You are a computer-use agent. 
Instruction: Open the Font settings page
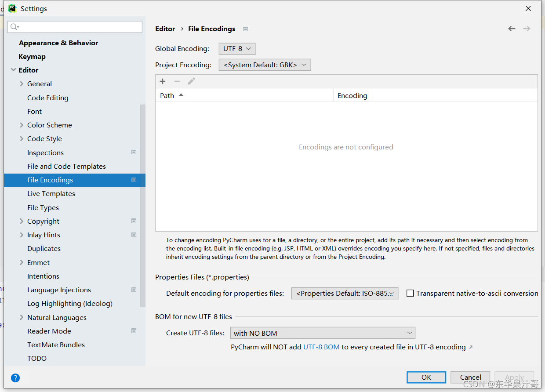[x=34, y=111]
